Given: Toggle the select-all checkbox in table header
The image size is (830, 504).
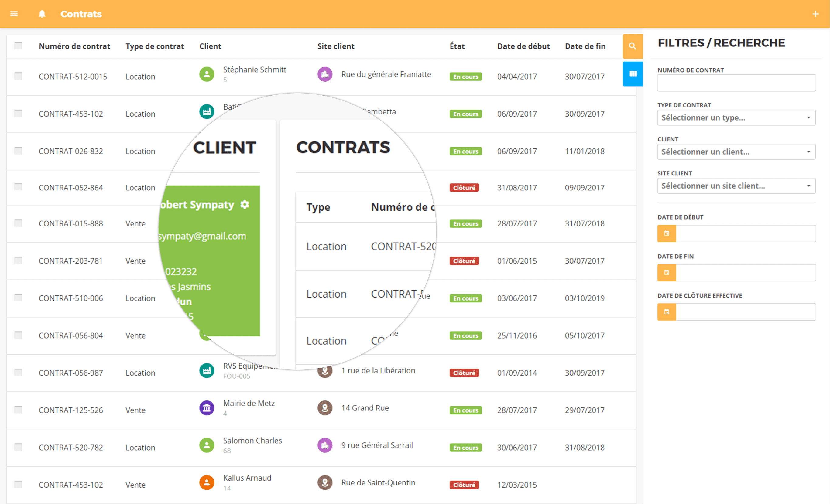Looking at the screenshot, I should point(18,46).
